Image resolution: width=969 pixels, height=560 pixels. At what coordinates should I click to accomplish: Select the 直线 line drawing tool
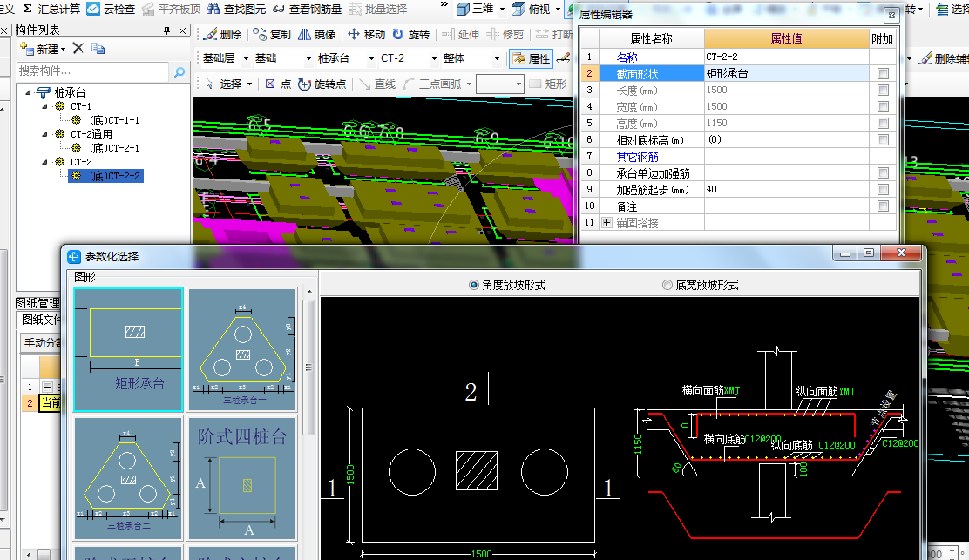(377, 84)
